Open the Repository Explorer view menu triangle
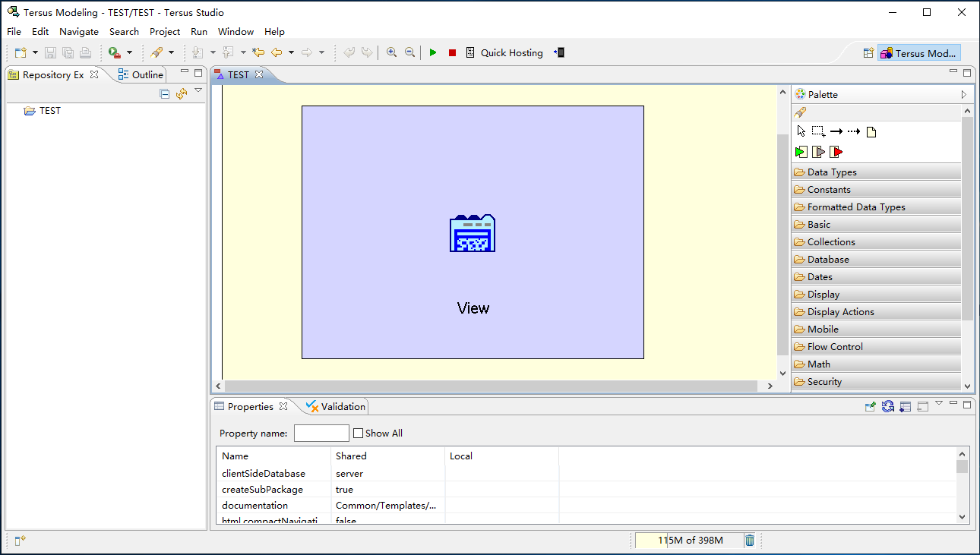This screenshot has height=555, width=980. pyautogui.click(x=198, y=90)
